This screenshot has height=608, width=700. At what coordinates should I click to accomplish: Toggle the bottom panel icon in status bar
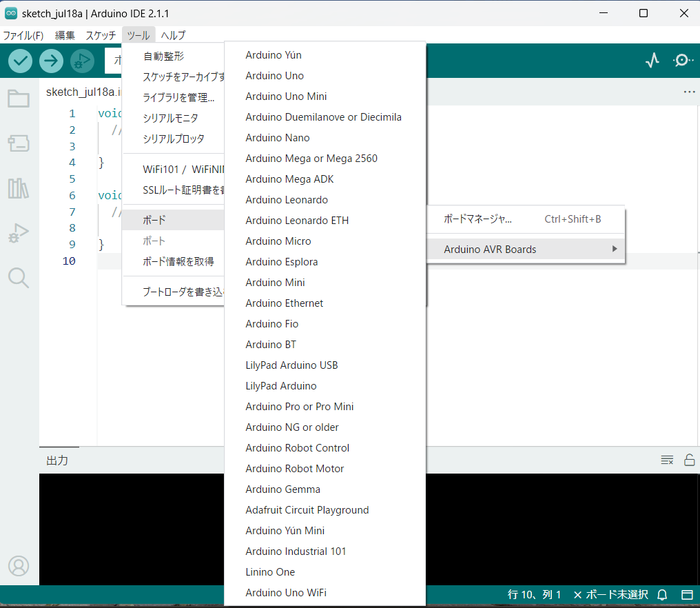click(686, 594)
